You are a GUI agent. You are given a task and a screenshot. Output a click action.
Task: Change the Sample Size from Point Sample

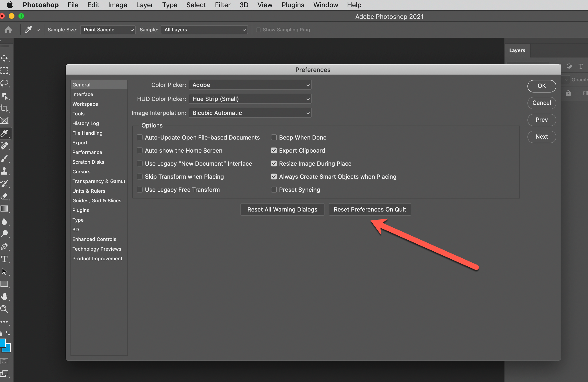coord(108,30)
